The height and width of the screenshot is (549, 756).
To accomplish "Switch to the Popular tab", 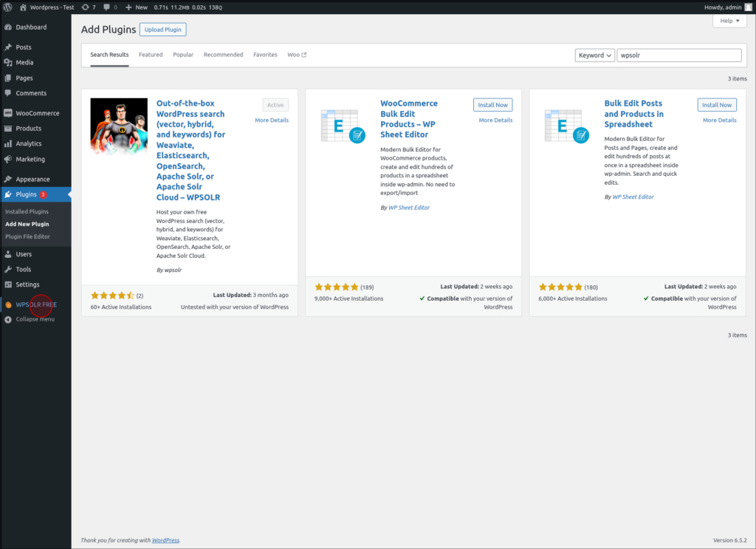I will point(183,55).
